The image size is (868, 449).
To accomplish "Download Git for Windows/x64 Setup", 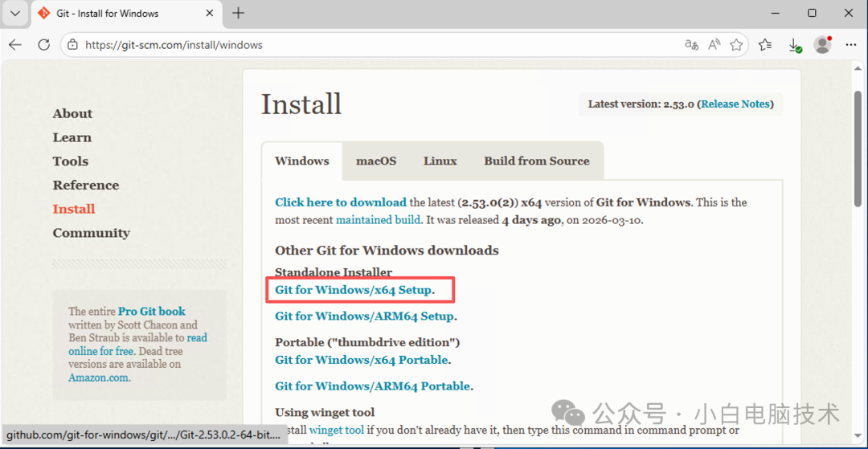I will tap(353, 290).
